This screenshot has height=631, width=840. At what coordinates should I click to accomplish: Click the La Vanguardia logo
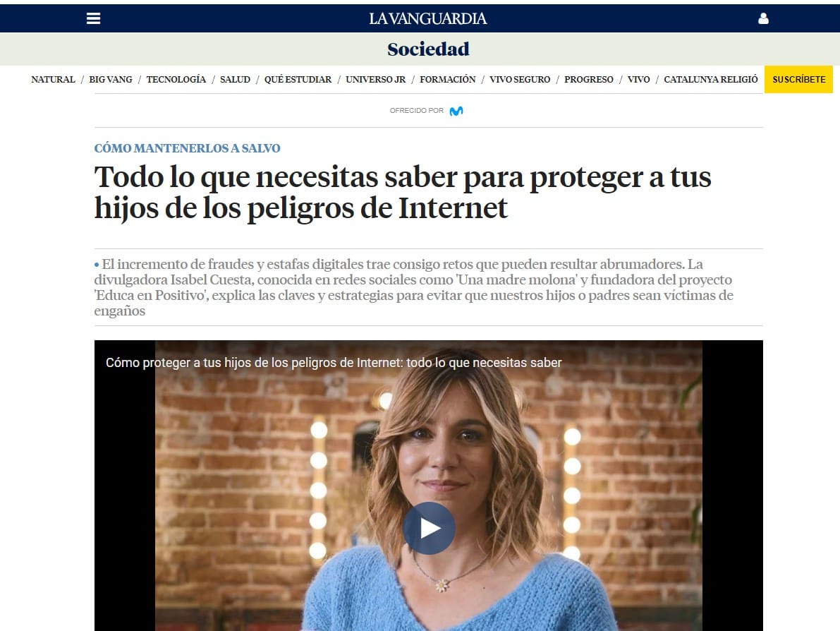(x=427, y=19)
